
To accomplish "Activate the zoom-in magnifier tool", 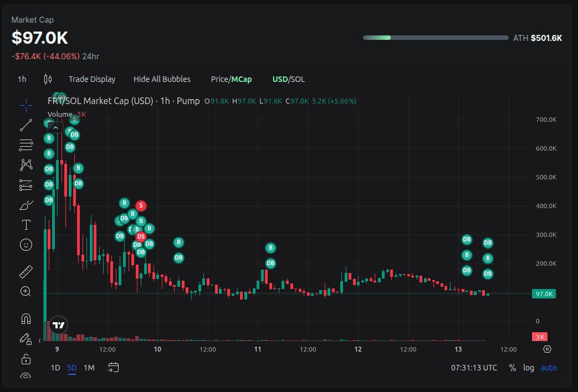I will 25,291.
